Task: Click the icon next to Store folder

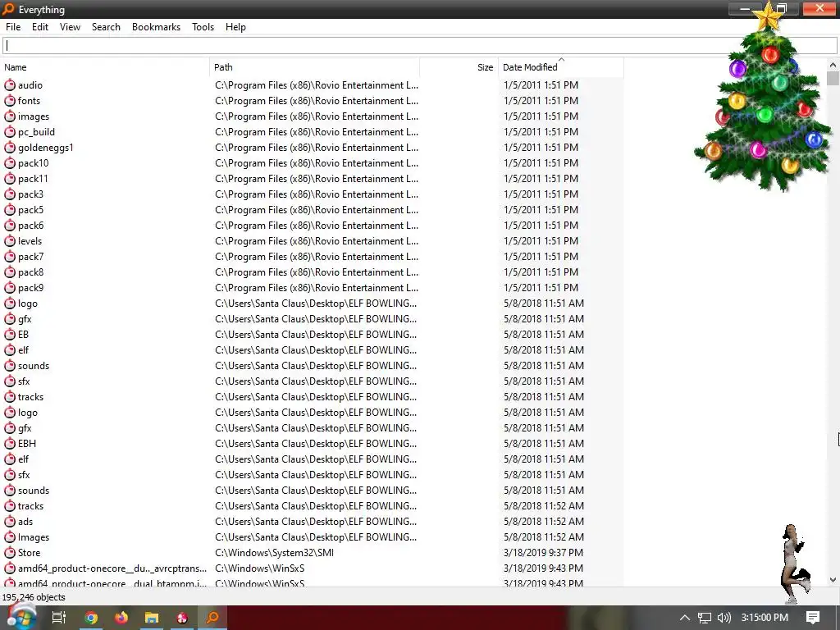Action: click(x=10, y=552)
